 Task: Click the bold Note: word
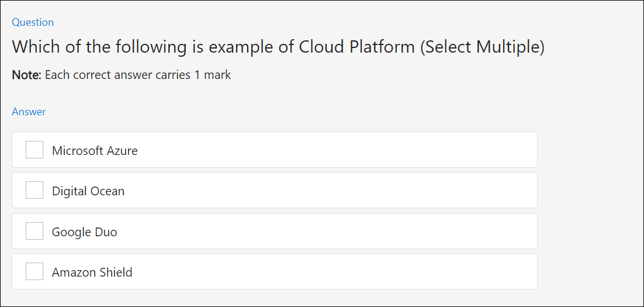tap(27, 75)
